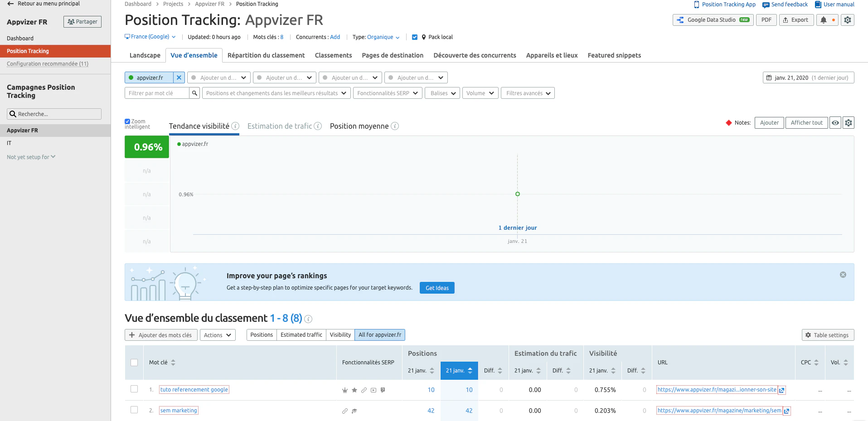Viewport: 868px width, 421px height.
Task: Switch to Répartition du classement tab
Action: [x=266, y=55]
